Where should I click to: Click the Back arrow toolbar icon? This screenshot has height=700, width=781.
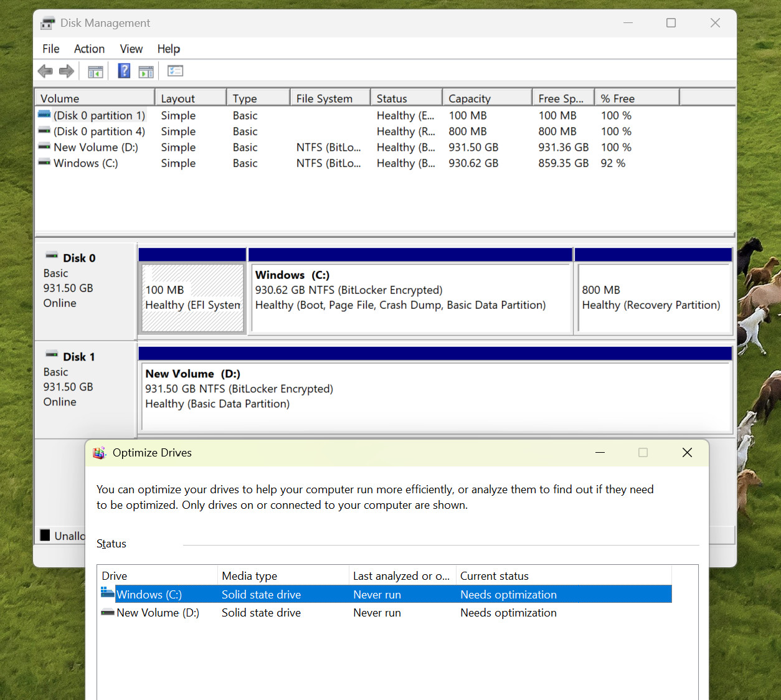click(45, 71)
